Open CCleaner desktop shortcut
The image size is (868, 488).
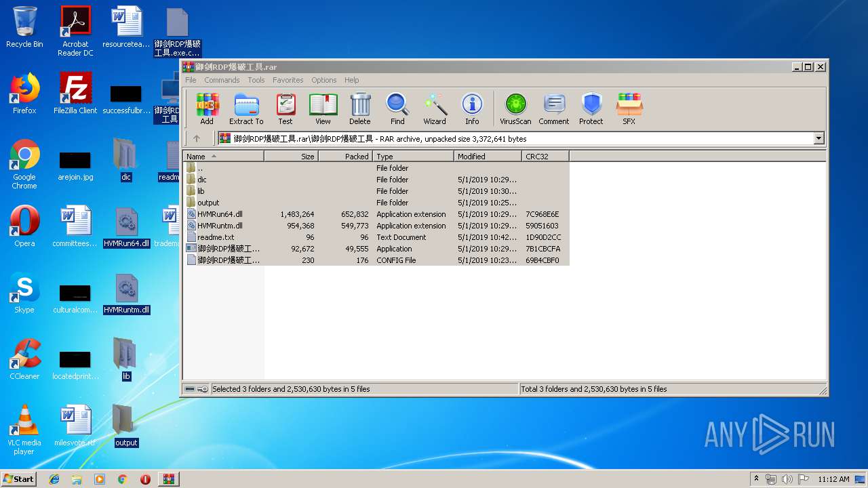pyautogui.click(x=24, y=359)
